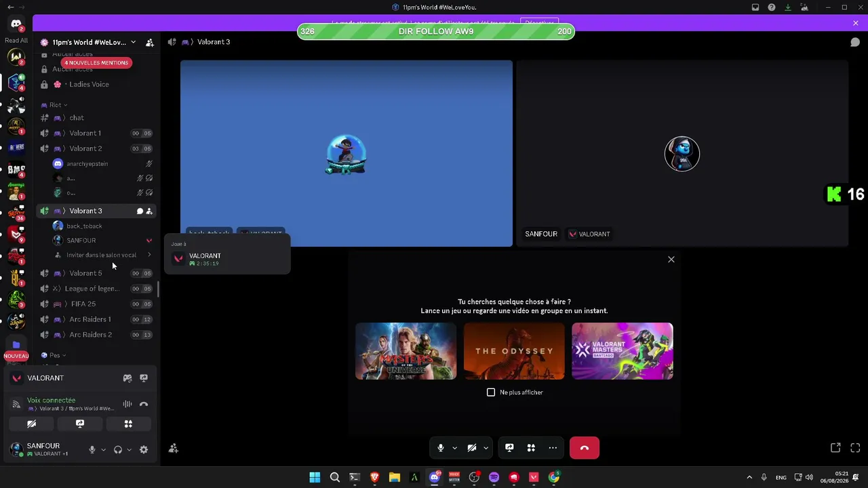
Task: Open more options (three dots) in call bar
Action: click(553, 448)
